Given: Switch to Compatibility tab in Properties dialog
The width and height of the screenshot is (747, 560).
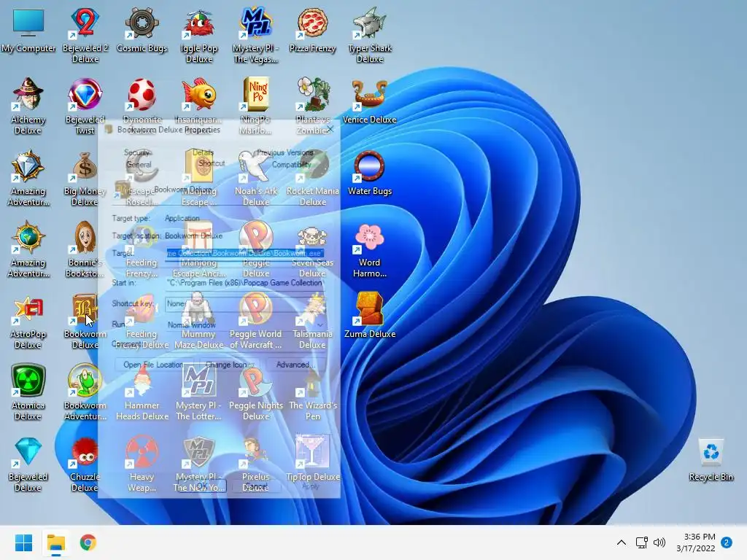Looking at the screenshot, I should [x=292, y=164].
